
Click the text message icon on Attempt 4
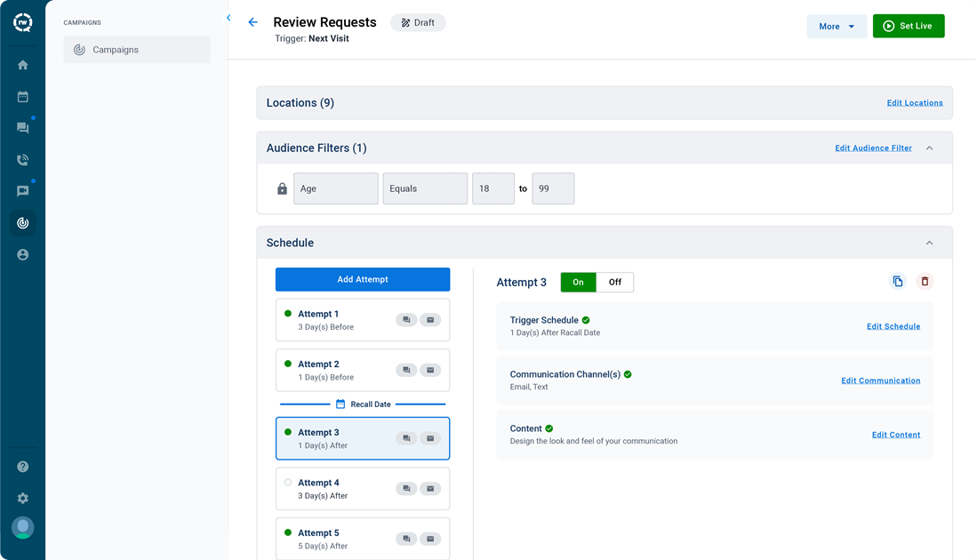pos(406,489)
